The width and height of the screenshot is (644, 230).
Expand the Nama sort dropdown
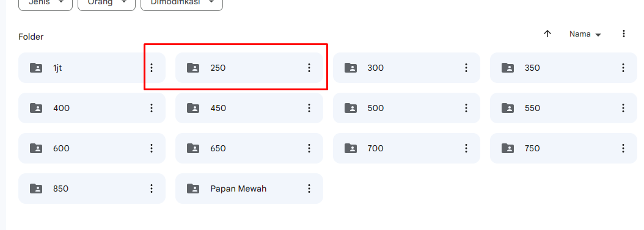pyautogui.click(x=585, y=34)
